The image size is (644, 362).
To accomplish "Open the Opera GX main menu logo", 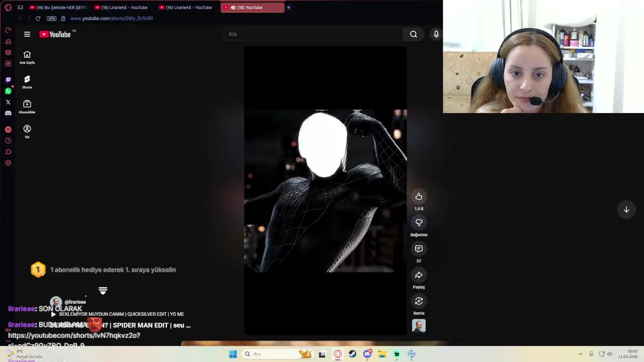I will (8, 8).
